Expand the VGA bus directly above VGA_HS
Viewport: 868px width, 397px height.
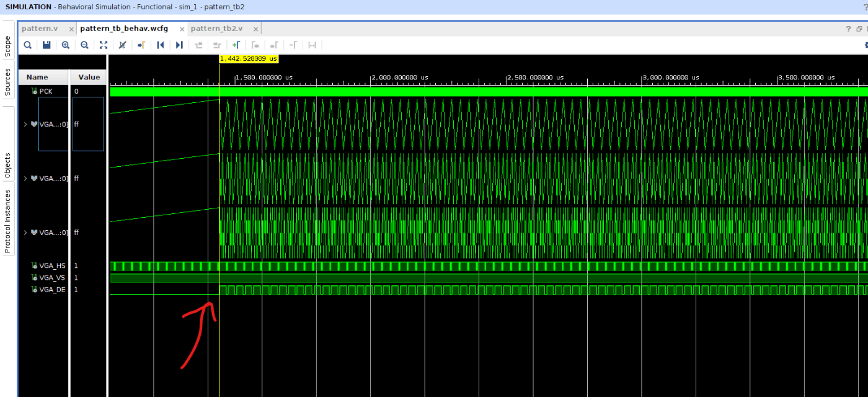click(x=25, y=233)
